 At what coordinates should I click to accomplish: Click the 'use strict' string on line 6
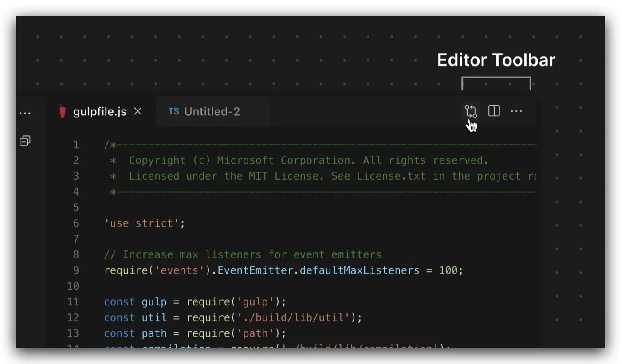point(141,223)
